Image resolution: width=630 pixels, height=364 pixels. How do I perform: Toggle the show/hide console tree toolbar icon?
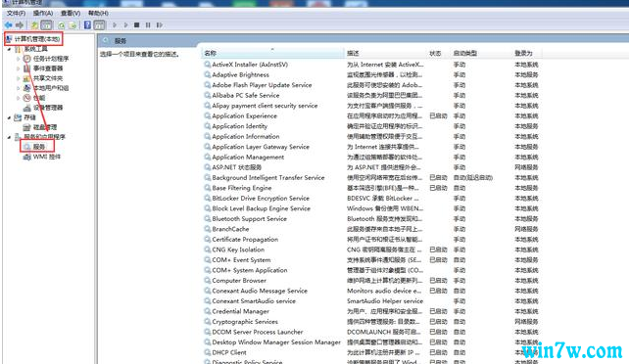tap(47, 25)
